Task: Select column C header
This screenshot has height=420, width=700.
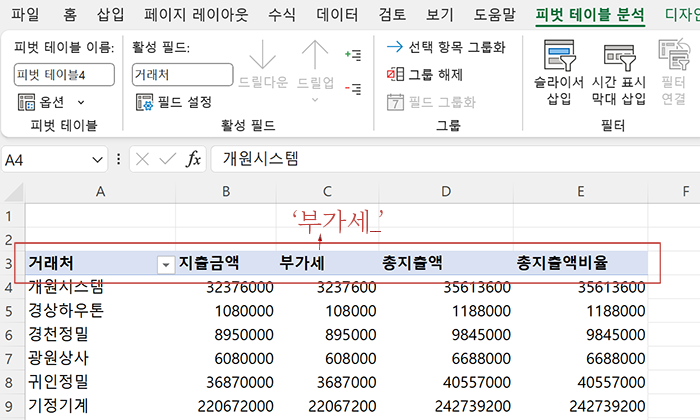Action: tap(327, 192)
